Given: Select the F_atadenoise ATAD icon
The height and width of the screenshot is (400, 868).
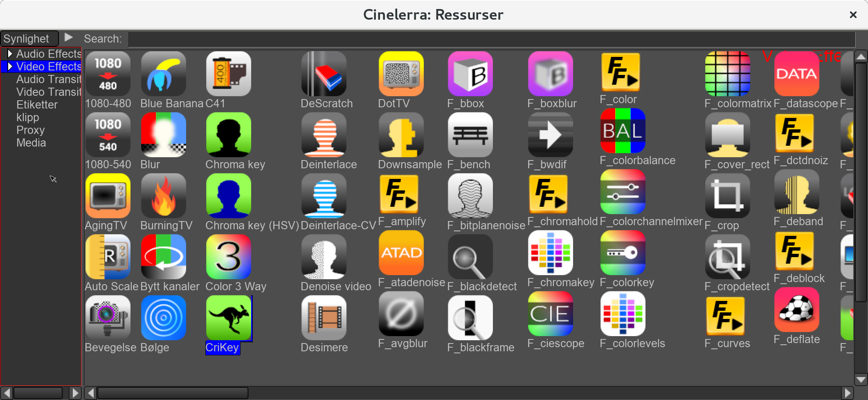Looking at the screenshot, I should [401, 253].
